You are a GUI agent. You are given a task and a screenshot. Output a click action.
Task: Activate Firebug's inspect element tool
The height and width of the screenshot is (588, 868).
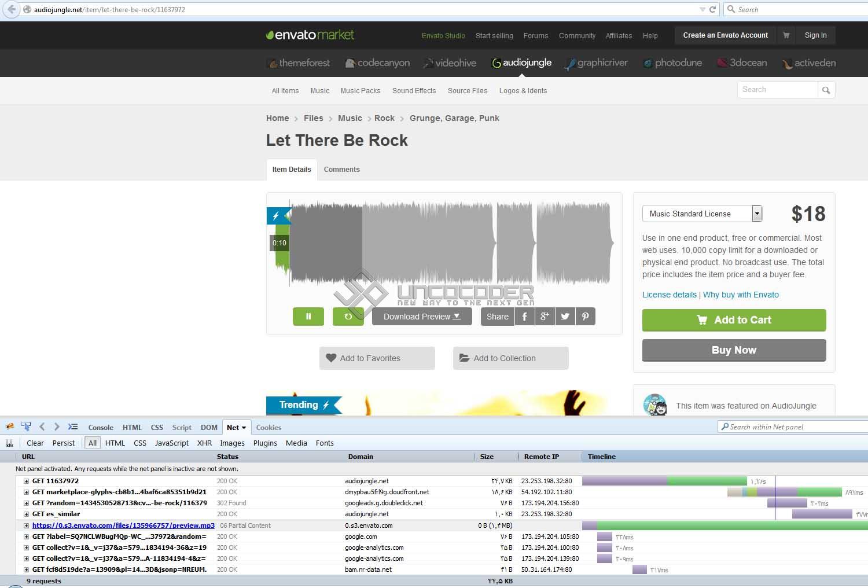point(26,427)
